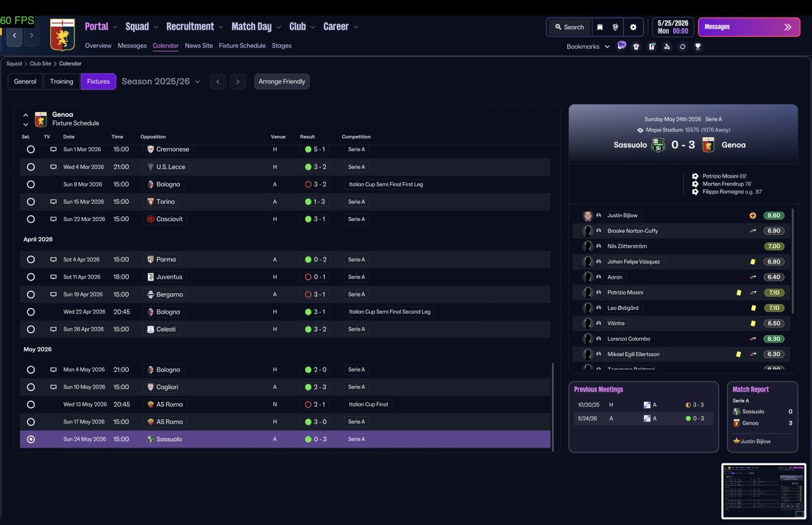
Task: Click the Genoa crest in match header
Action: pos(708,145)
